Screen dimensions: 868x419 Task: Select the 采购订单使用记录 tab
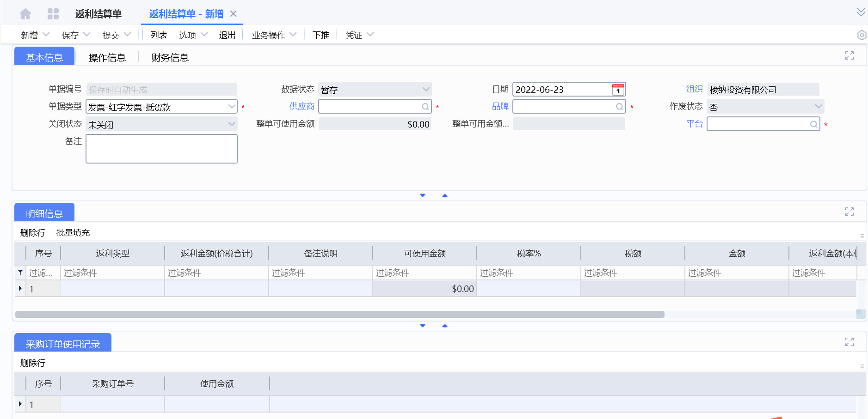click(x=63, y=343)
